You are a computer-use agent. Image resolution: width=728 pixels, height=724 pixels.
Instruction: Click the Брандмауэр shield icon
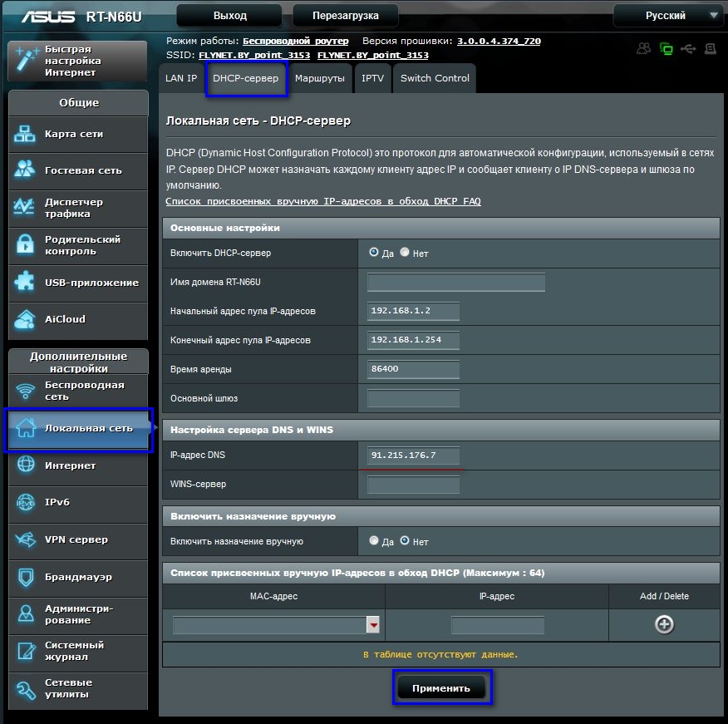coord(26,577)
